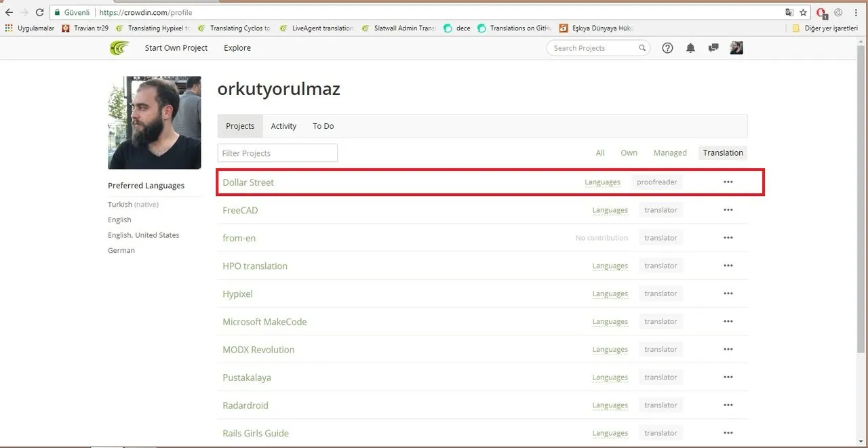Click the Pustakalaya project name
Viewport: 868px width, 448px height.
[x=247, y=378]
